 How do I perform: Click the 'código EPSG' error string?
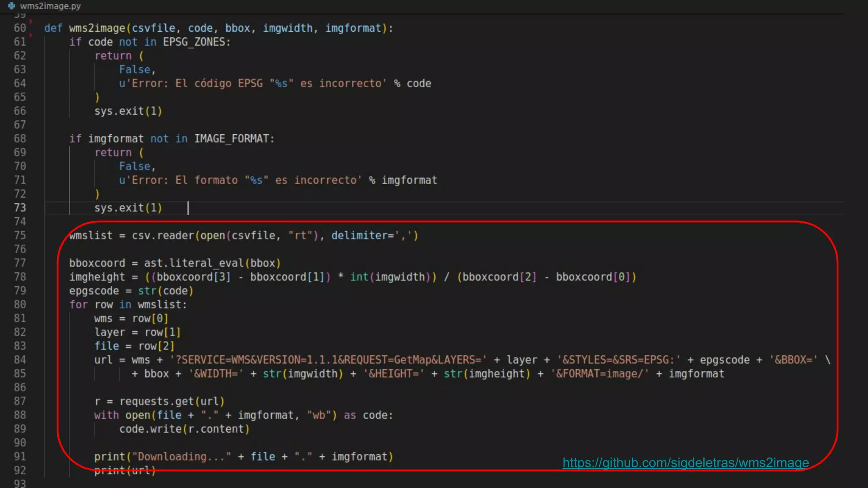[253, 83]
